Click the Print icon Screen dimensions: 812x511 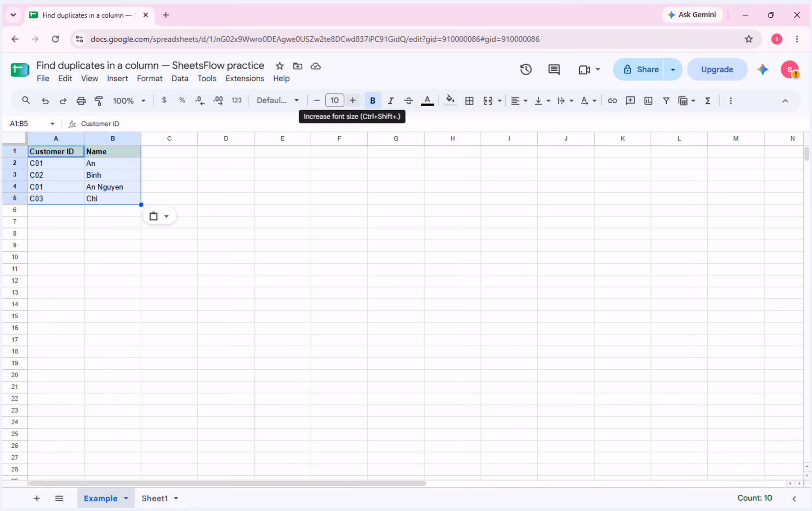point(81,101)
